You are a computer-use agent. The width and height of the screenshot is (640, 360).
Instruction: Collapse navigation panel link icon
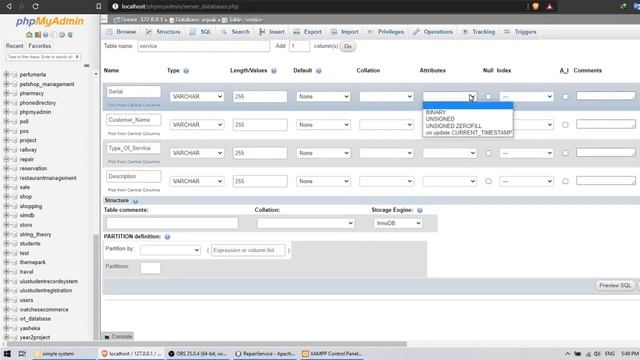click(x=86, y=65)
